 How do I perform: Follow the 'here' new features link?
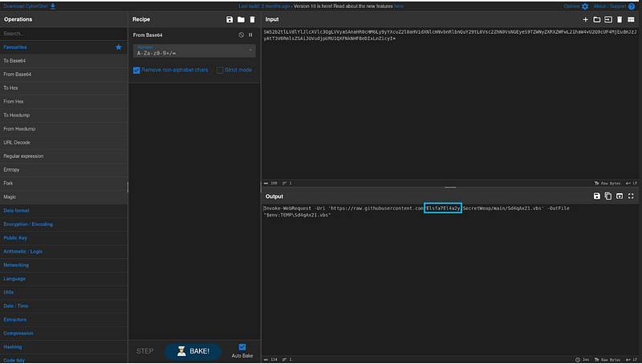(399, 6)
